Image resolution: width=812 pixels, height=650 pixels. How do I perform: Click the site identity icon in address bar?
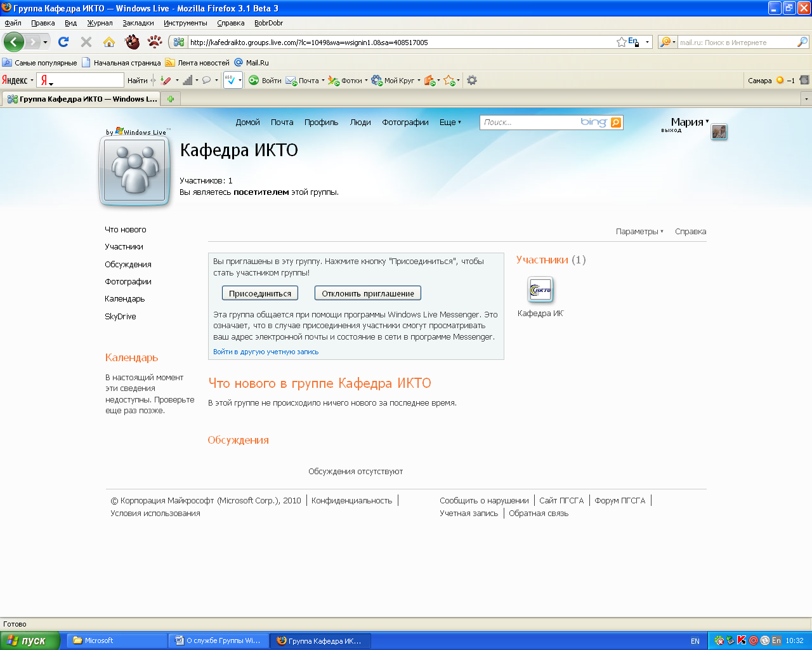pos(179,42)
